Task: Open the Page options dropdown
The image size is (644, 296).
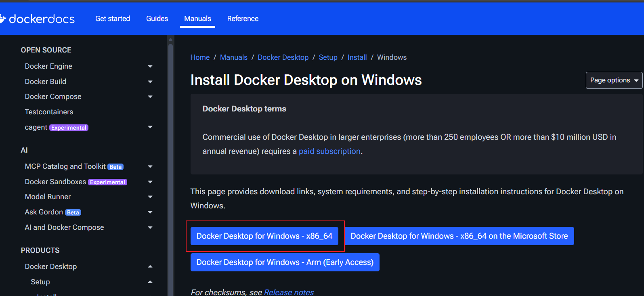Action: 614,80
